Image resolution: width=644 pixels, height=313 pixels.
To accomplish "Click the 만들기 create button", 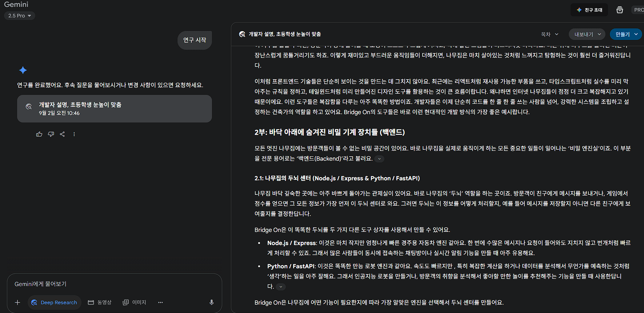I will 622,34.
